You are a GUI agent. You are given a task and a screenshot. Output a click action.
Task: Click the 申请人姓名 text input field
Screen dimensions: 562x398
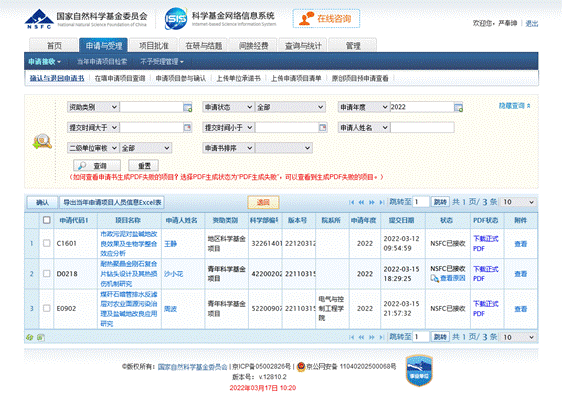[422, 128]
